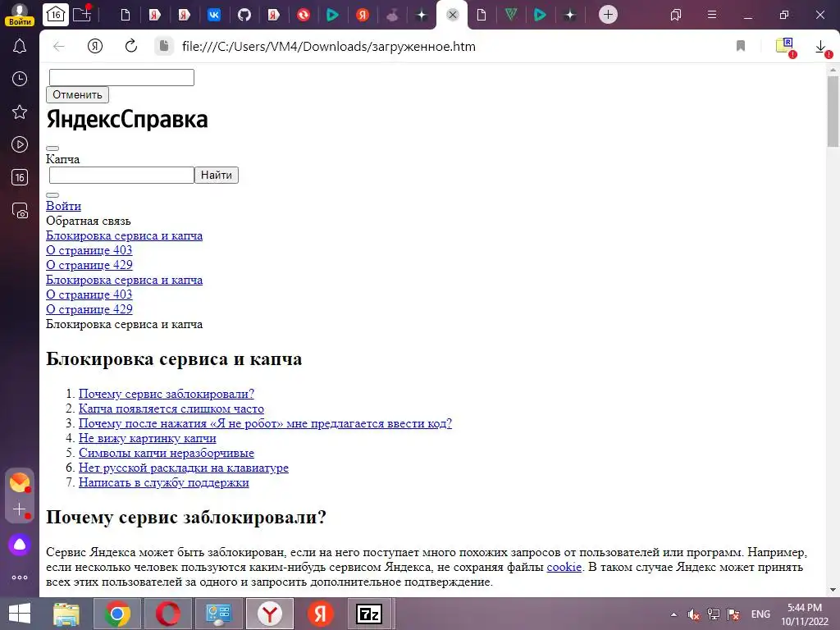Launch Google Chrome from the taskbar

[x=117, y=614]
